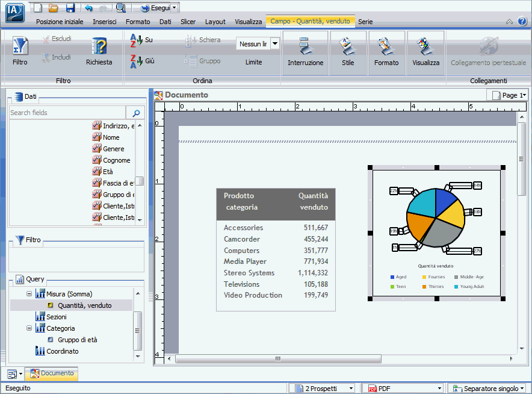532x394 pixels.
Task: Click the search magnifier button
Action: pos(136,113)
